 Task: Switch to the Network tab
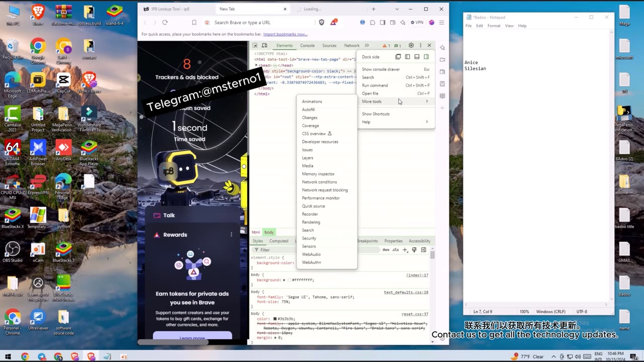(x=352, y=45)
